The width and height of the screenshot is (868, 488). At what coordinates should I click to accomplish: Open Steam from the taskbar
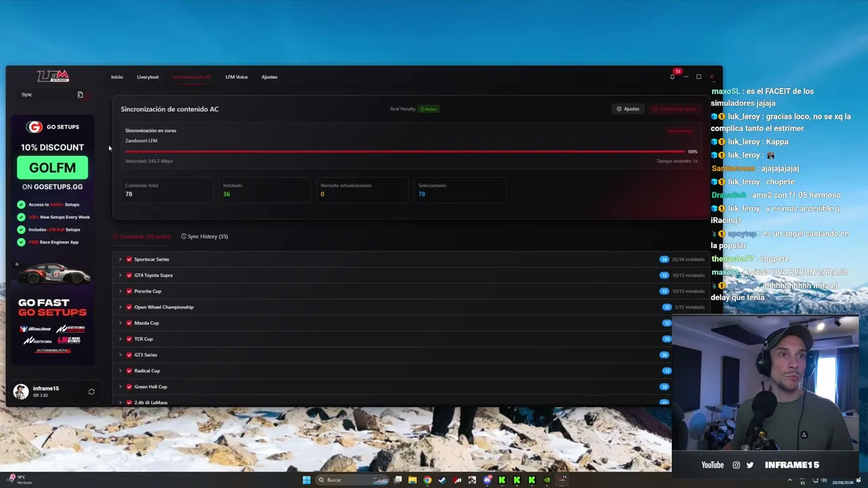click(x=442, y=480)
